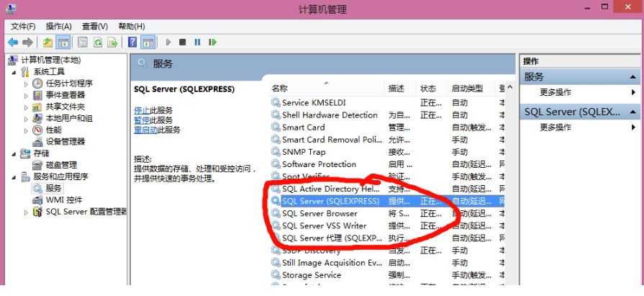
Task: Collapse the 服务和应用程序 tree node
Action: (14, 177)
